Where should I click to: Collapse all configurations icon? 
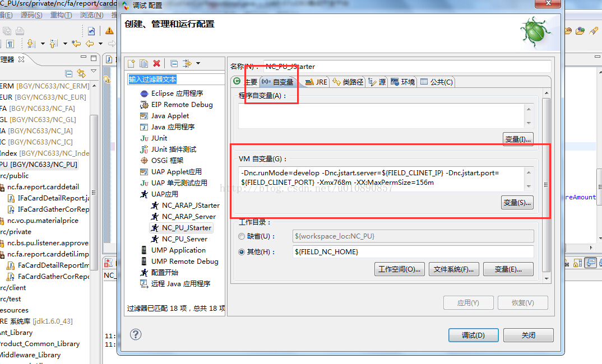(x=174, y=64)
